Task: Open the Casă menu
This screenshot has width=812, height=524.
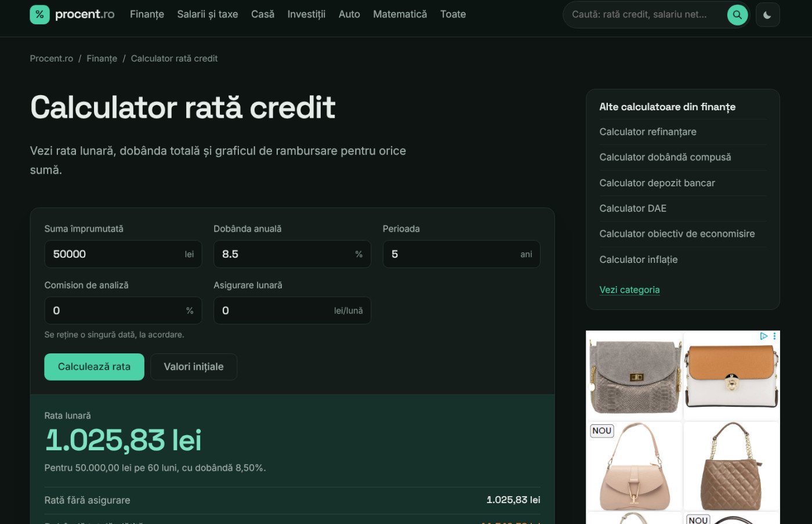Action: coord(263,15)
